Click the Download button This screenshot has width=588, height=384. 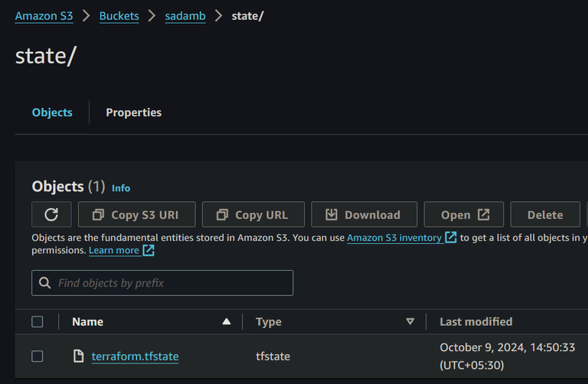pos(363,215)
